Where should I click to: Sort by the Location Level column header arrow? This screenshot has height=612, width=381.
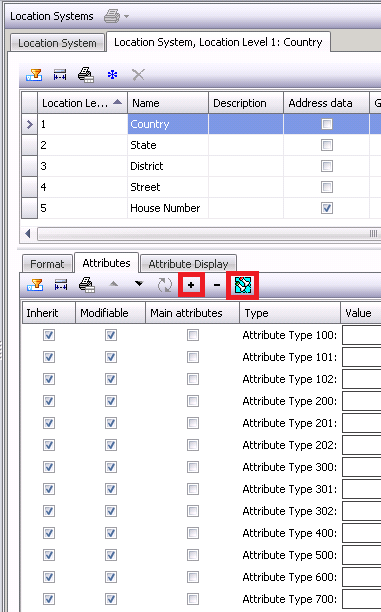118,102
